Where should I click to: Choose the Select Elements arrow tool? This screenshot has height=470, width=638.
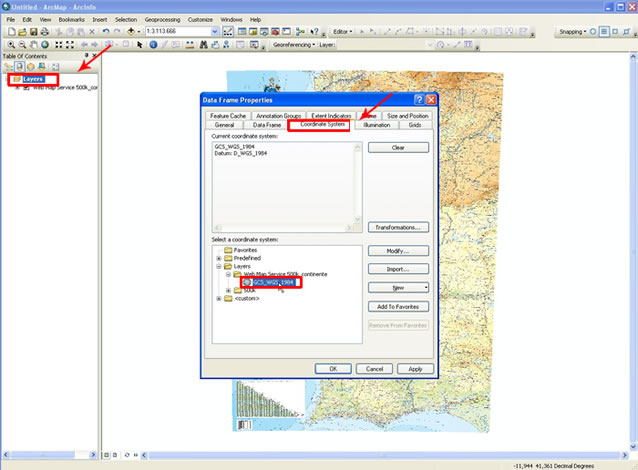click(x=140, y=45)
